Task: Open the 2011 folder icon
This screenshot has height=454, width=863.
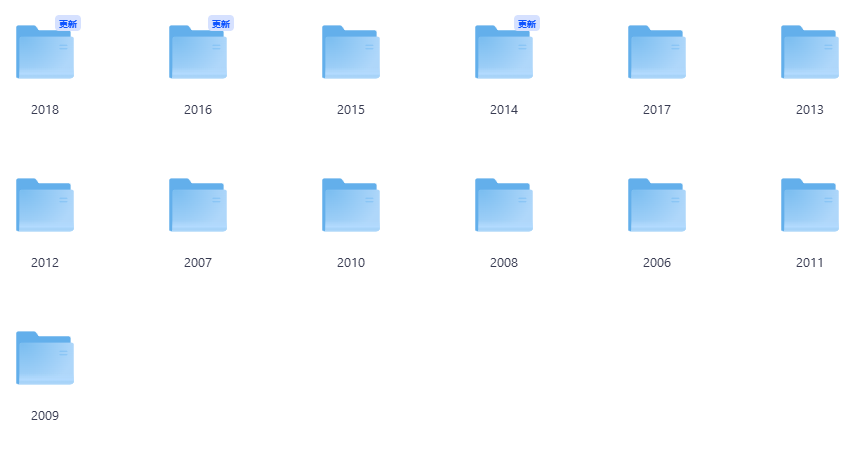Action: [810, 205]
